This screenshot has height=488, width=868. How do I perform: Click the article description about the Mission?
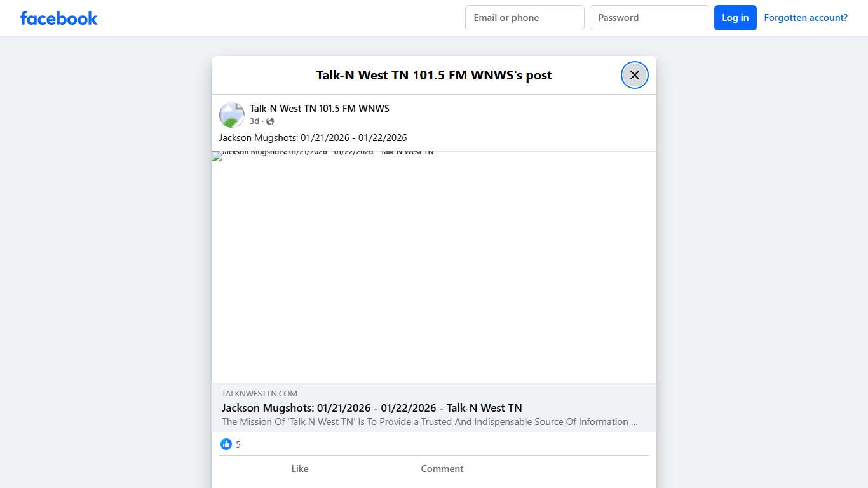pos(430,422)
